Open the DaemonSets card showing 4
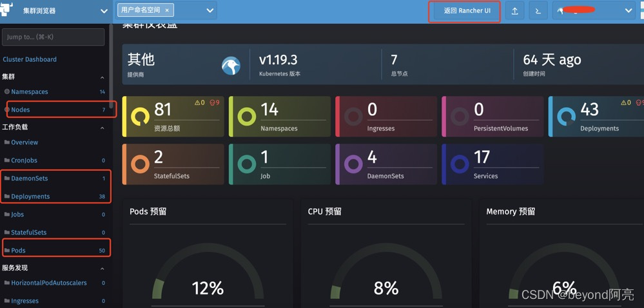The image size is (644, 308). [x=386, y=164]
